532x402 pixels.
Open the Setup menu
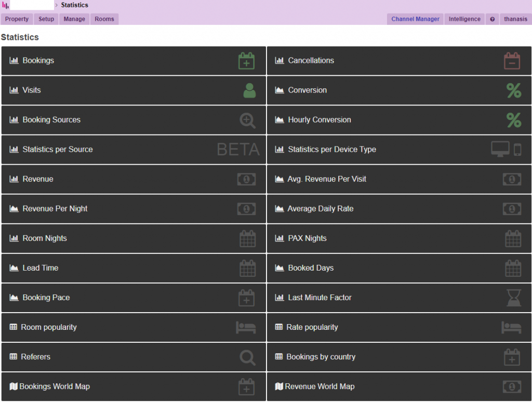tap(46, 19)
